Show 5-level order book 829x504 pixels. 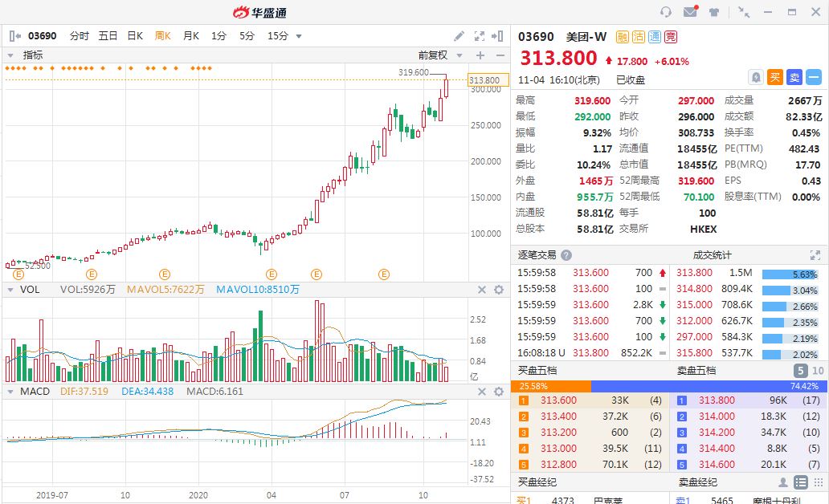[x=800, y=370]
